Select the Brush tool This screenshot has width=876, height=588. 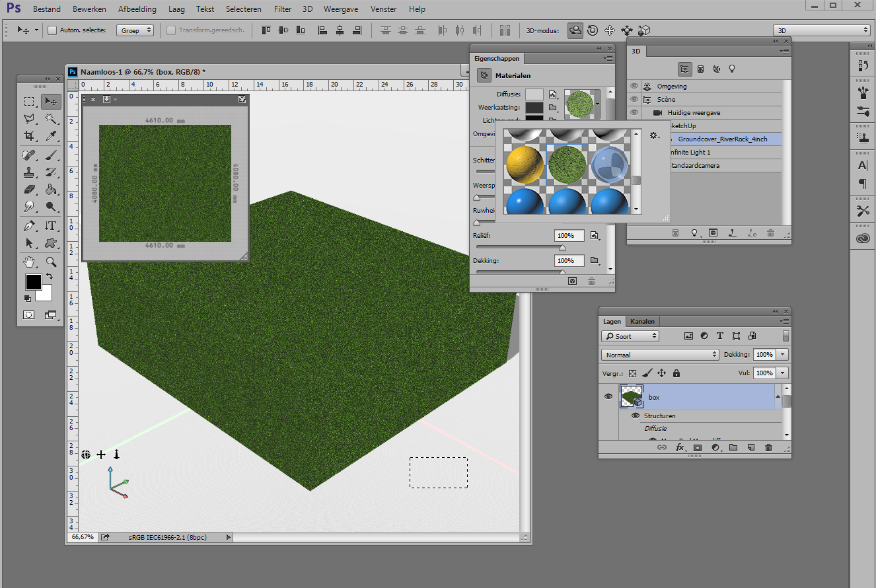pos(51,155)
